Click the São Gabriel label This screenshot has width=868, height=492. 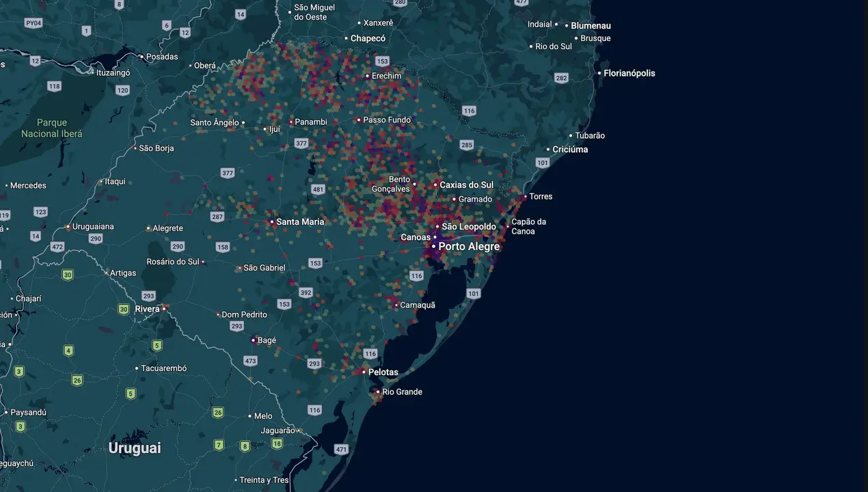[265, 268]
